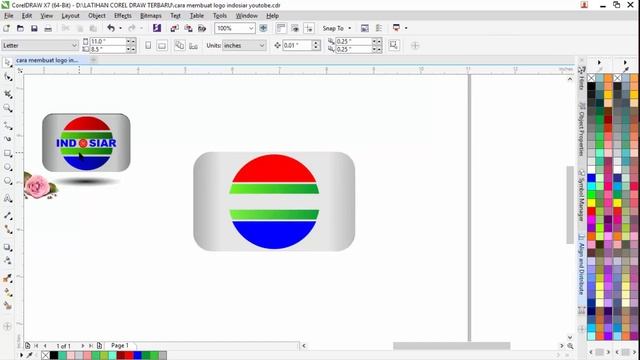Select the Smart Fill tool

7,306
